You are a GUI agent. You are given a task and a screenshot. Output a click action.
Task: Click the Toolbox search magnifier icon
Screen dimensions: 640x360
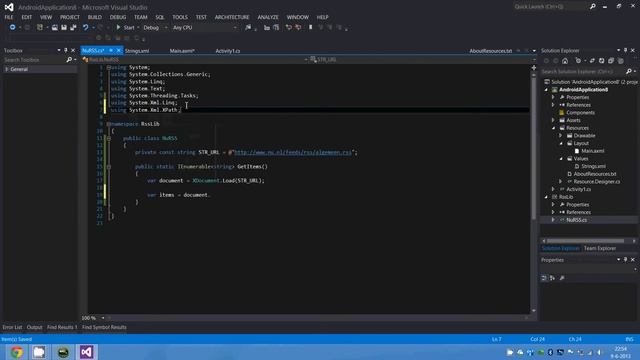pos(69,60)
